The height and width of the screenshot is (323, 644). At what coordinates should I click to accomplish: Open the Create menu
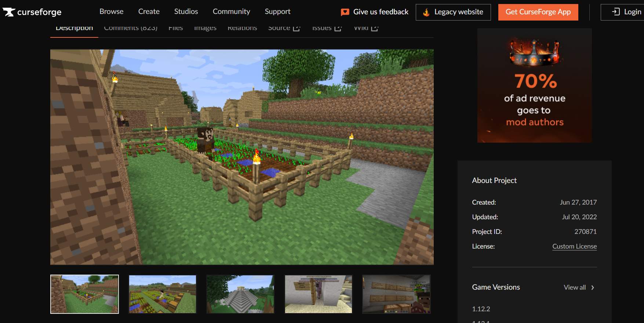[x=149, y=11]
